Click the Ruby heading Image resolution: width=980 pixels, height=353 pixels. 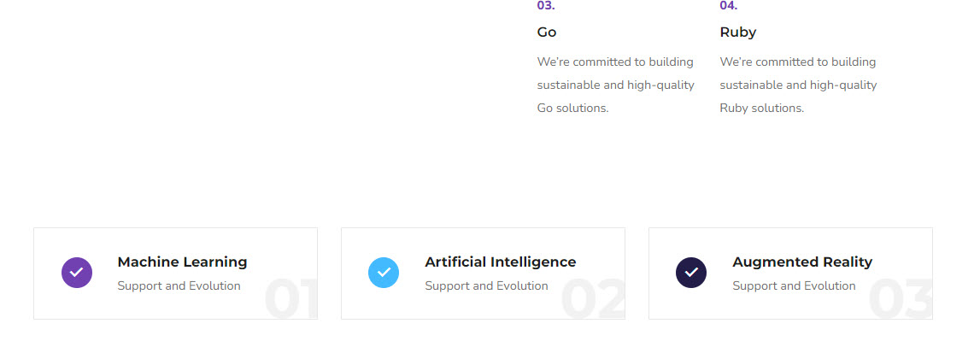(x=737, y=32)
